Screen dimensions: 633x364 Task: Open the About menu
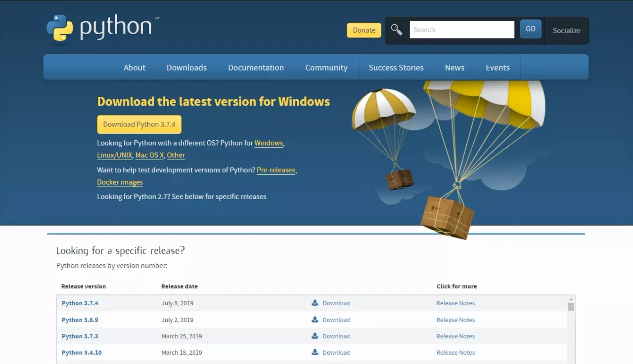pyautogui.click(x=135, y=68)
